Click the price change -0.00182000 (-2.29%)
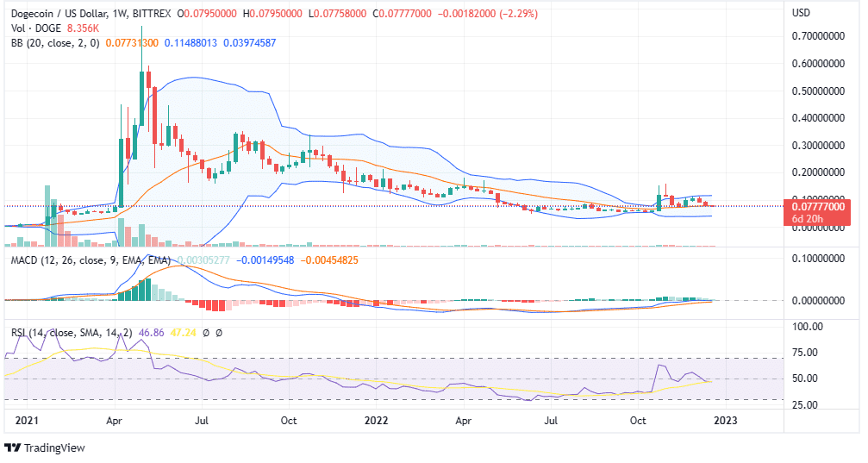 [x=488, y=13]
